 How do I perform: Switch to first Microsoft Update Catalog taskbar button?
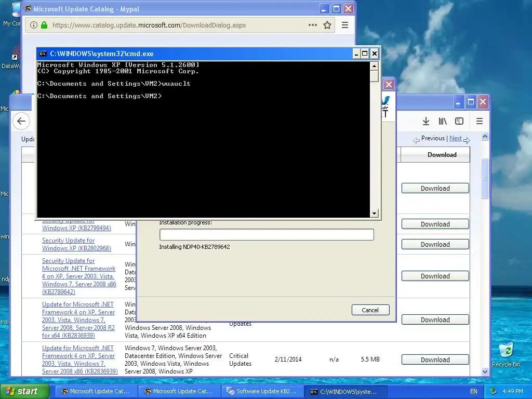tap(96, 391)
